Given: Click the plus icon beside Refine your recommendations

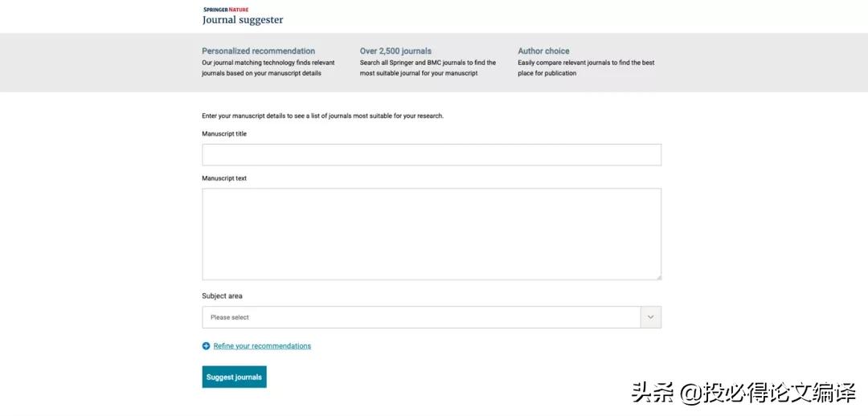Looking at the screenshot, I should point(207,346).
